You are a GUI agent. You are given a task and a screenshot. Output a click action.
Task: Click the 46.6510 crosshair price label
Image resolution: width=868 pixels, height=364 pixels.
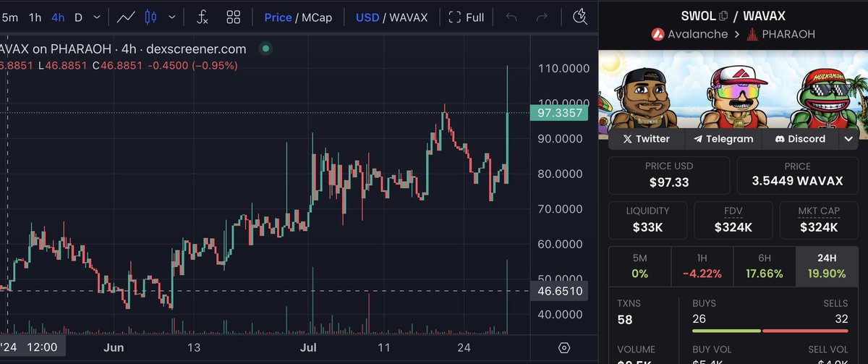point(559,291)
